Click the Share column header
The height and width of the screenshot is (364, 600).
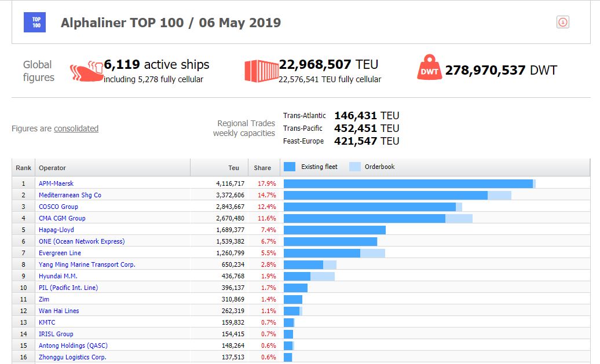(262, 168)
